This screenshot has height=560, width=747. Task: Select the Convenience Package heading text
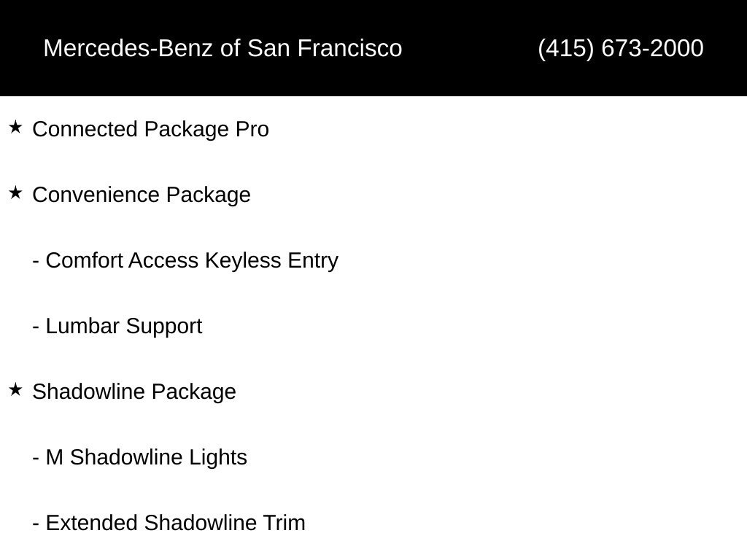pyautogui.click(x=142, y=195)
